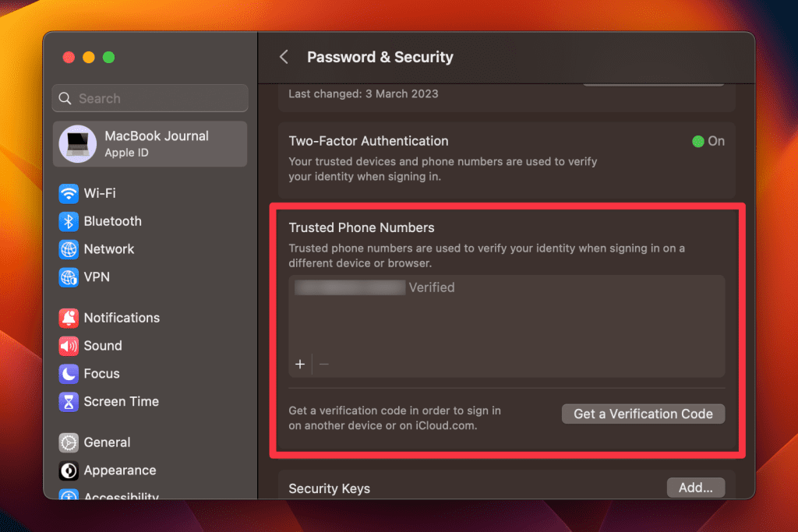Click the Notifications bell icon

(69, 318)
